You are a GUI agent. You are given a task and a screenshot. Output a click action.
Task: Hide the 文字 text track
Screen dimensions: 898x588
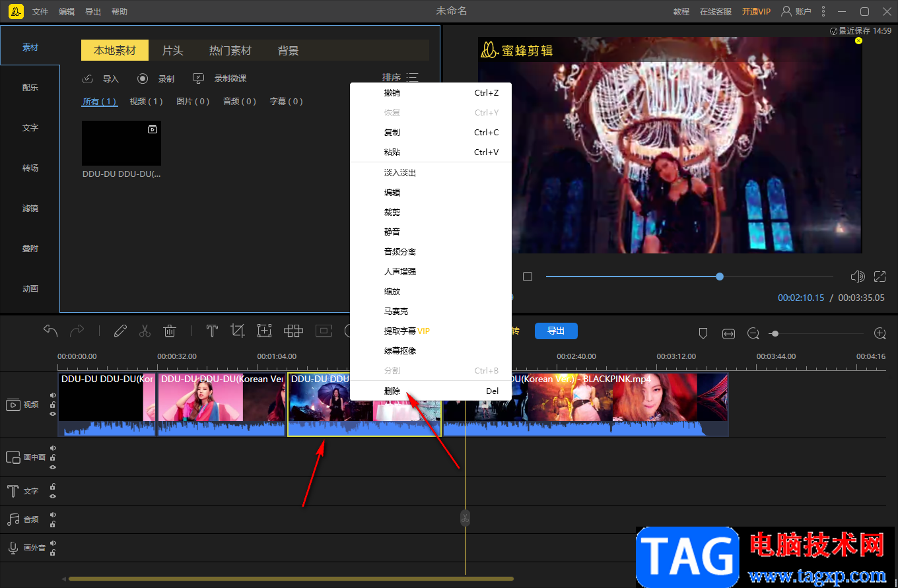click(53, 496)
